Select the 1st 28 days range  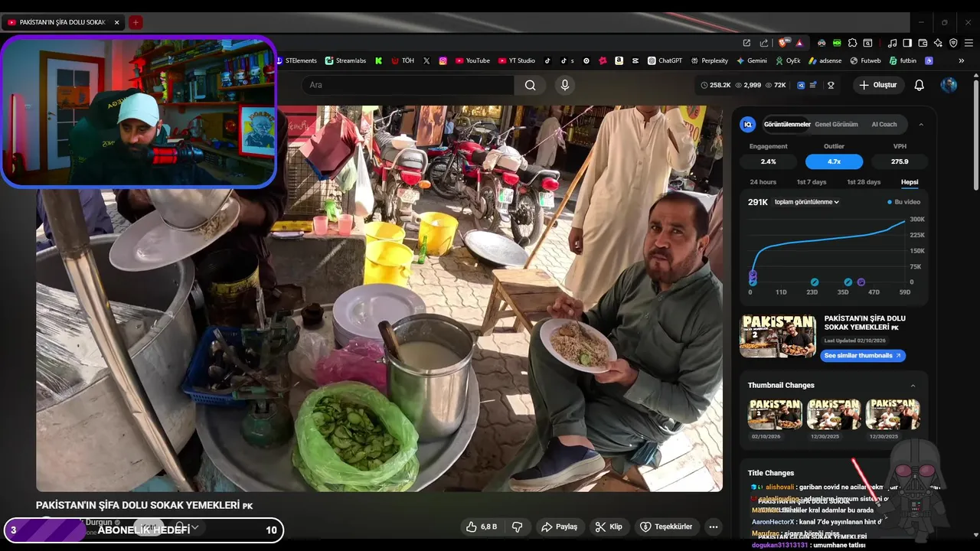[864, 182]
